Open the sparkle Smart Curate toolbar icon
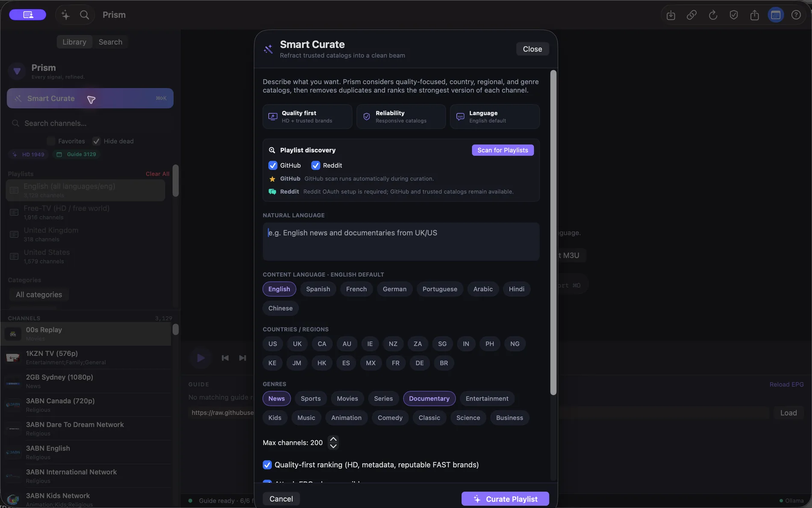 click(x=65, y=15)
